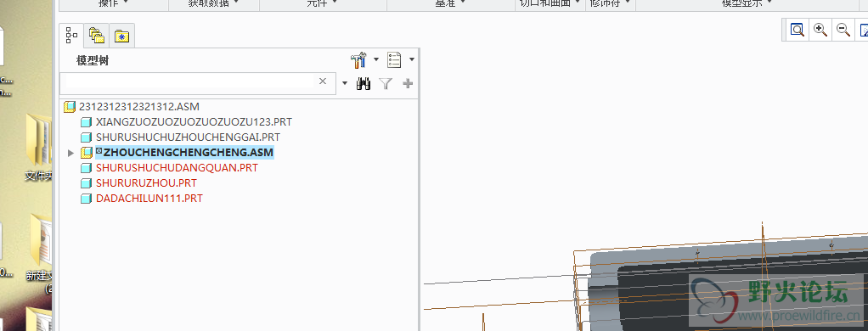Viewport: 868px width, 331px height.
Task: Open the dropdown arrow beside settings tools
Action: click(376, 59)
